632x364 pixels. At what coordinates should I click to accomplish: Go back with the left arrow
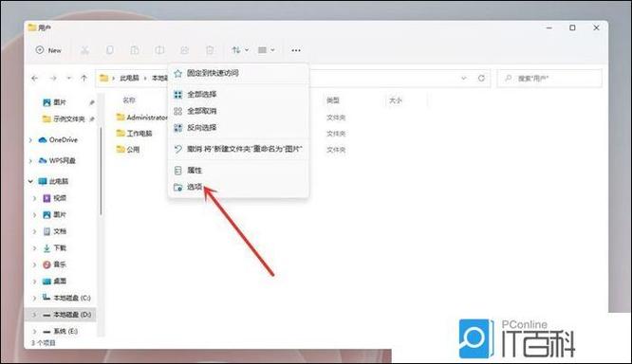click(x=35, y=78)
